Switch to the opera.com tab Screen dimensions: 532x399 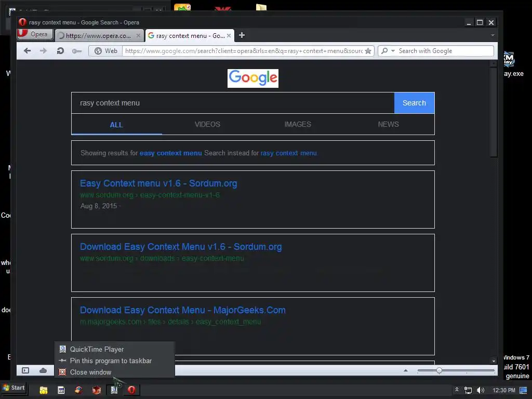98,35
